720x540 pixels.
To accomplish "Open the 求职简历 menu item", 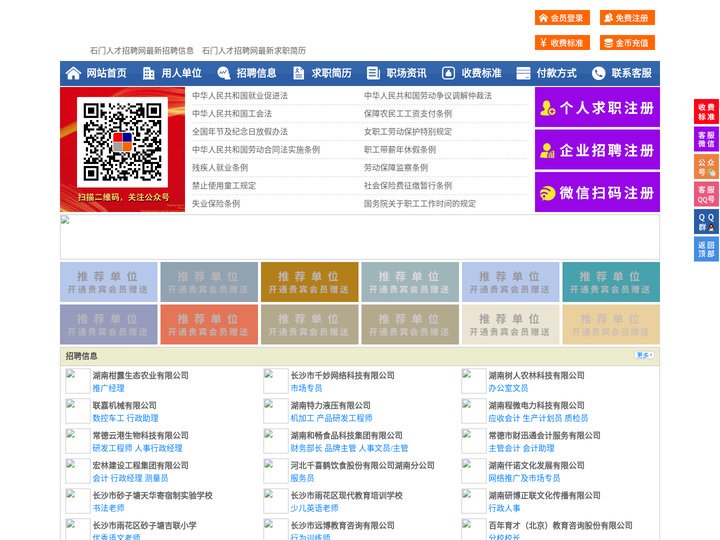I will [332, 73].
